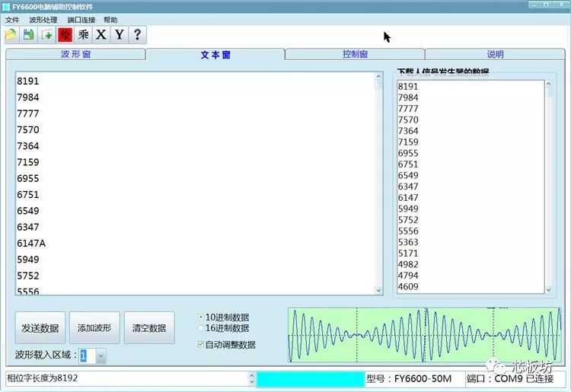
Task: Open the 文件 menu
Action: click(x=12, y=20)
